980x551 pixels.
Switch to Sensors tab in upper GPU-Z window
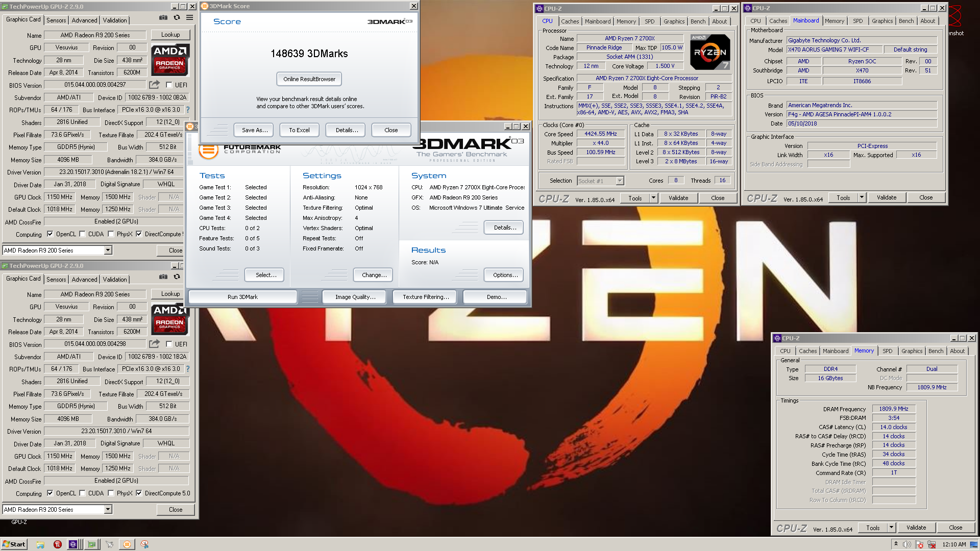click(56, 20)
